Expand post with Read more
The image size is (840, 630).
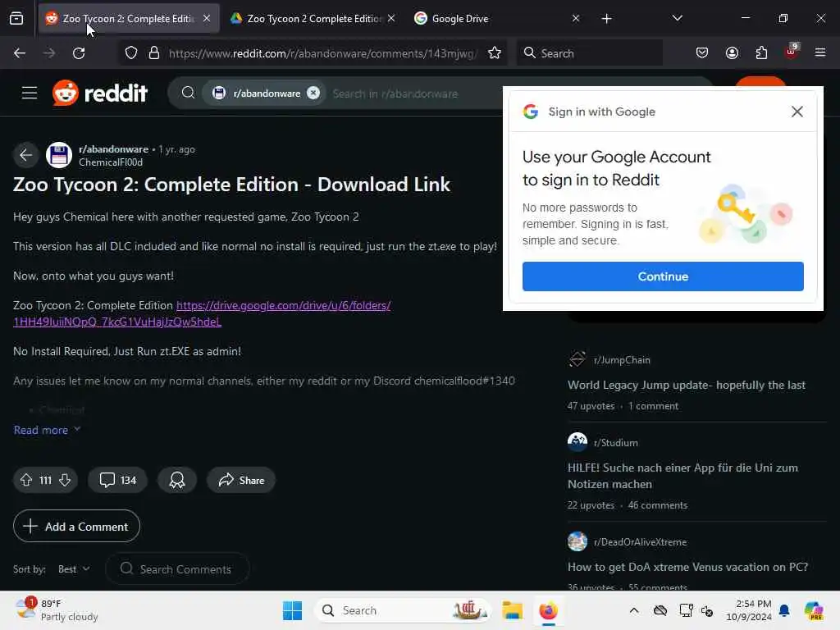(47, 430)
